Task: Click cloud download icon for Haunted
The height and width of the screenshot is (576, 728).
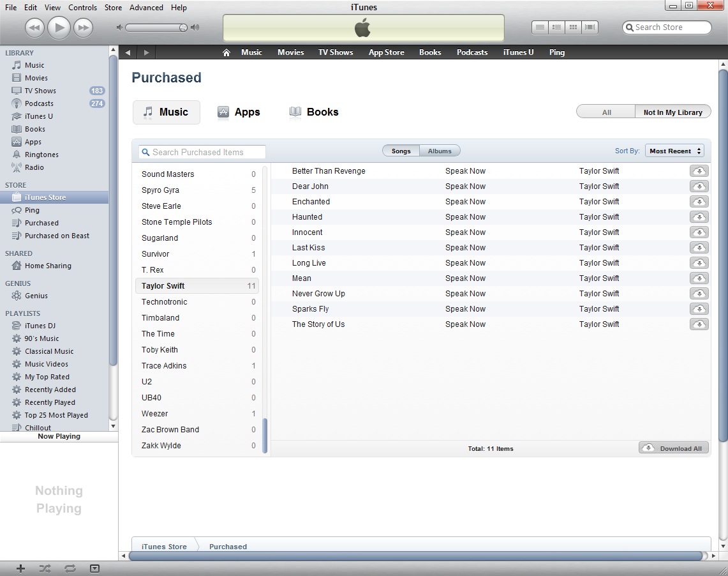Action: (699, 217)
